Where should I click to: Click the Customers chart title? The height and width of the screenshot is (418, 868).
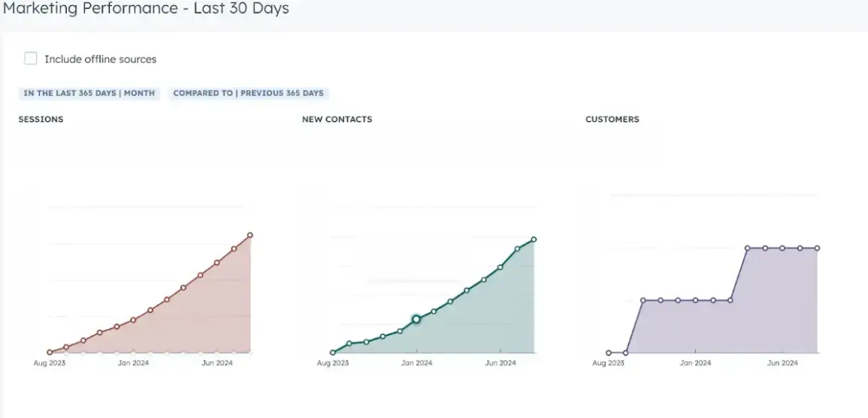[x=612, y=119]
